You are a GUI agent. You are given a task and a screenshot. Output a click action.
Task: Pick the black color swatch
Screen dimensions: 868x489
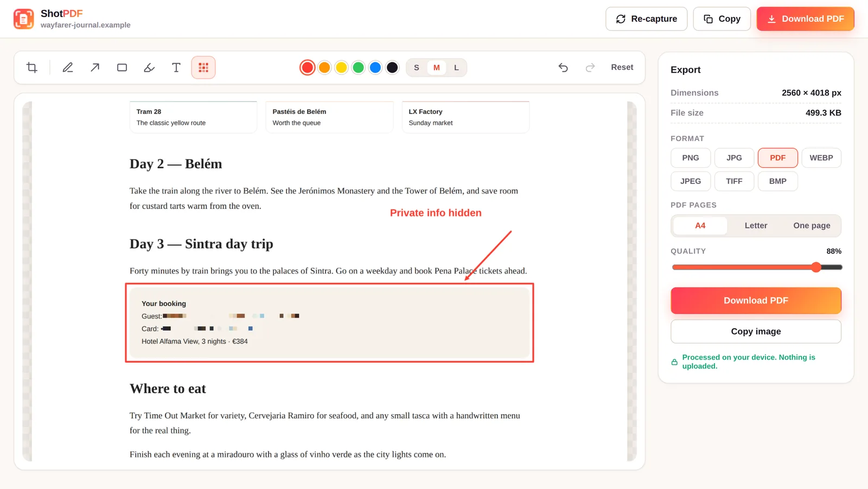(392, 67)
